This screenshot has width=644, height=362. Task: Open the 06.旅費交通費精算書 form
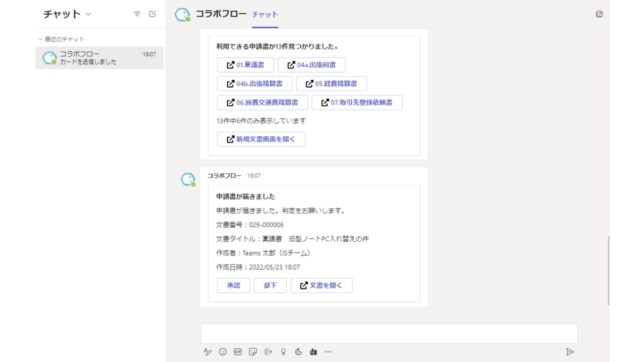pos(262,103)
